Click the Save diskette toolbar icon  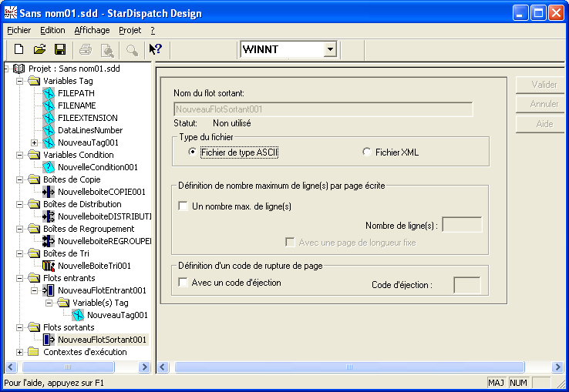click(59, 49)
